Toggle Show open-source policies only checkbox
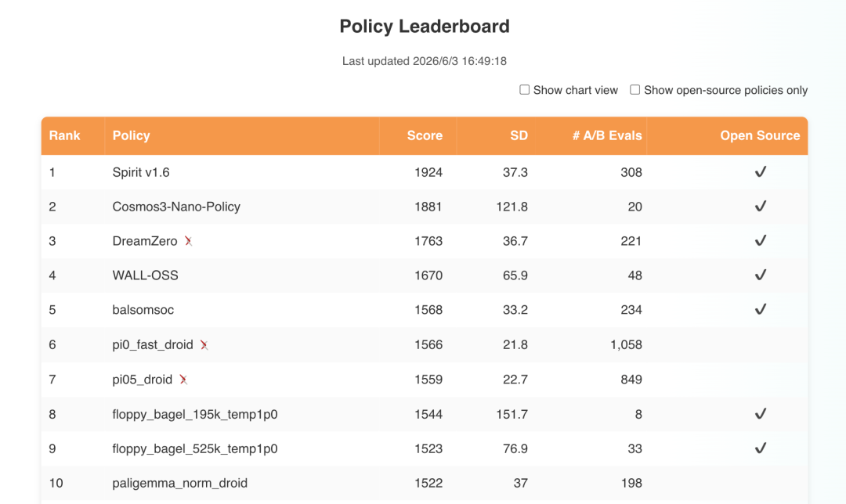The height and width of the screenshot is (504, 846). tap(635, 89)
